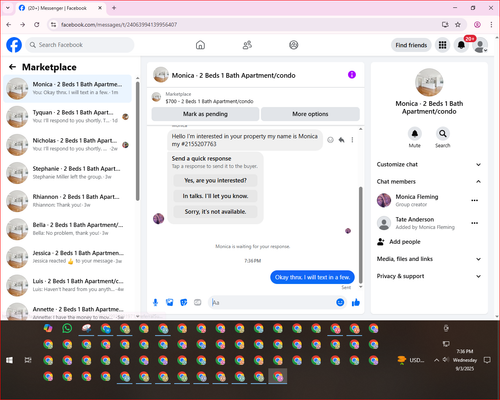Open the emoji picker in composer
The width and height of the screenshot is (500, 400).
click(x=340, y=302)
